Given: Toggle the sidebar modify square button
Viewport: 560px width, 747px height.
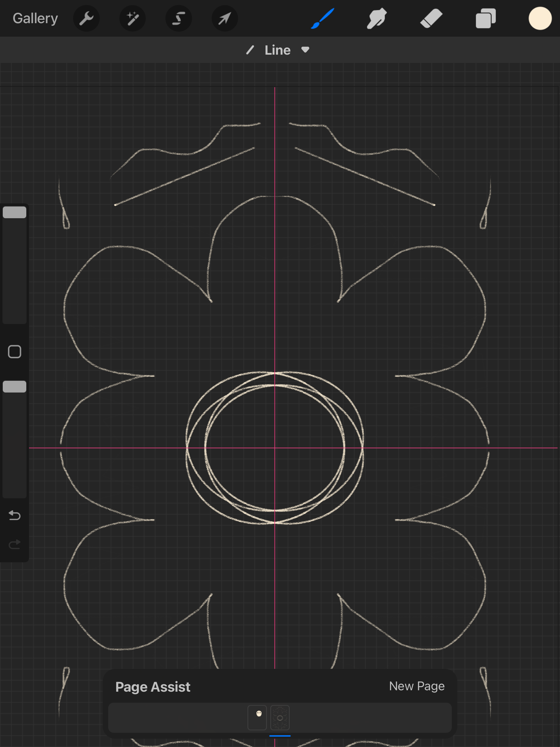Looking at the screenshot, I should 15,352.
